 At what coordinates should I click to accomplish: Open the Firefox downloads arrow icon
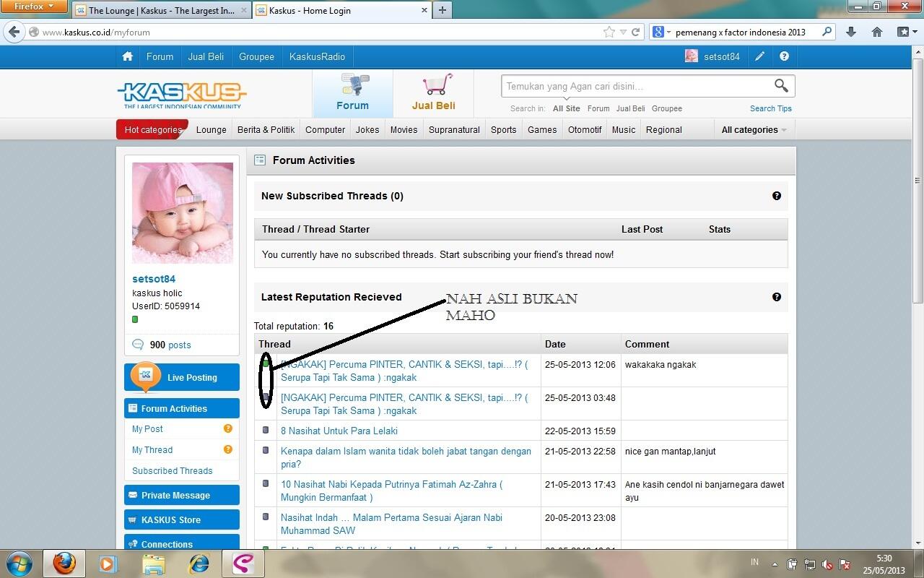tap(851, 32)
